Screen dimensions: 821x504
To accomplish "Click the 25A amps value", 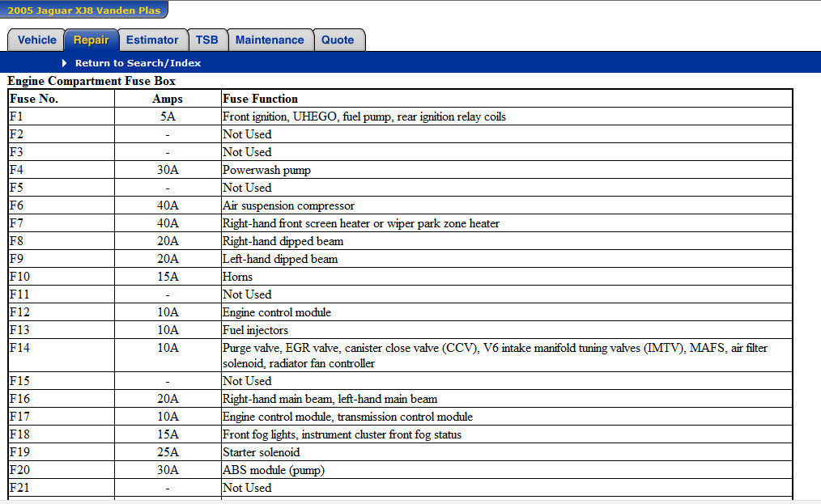I will coord(168,451).
